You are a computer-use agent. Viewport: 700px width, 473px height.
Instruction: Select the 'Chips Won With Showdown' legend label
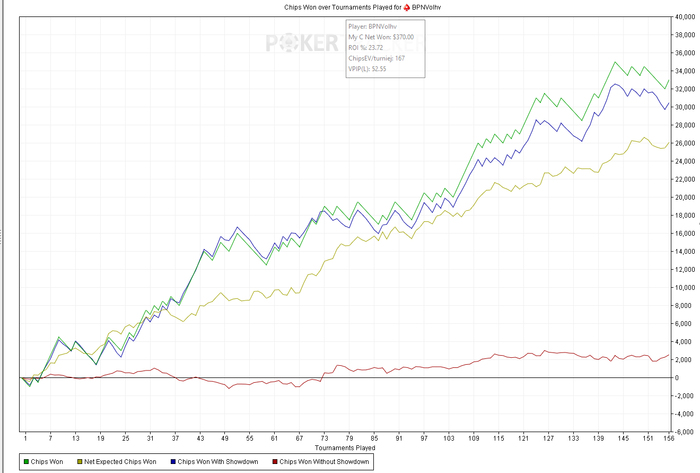click(218, 462)
